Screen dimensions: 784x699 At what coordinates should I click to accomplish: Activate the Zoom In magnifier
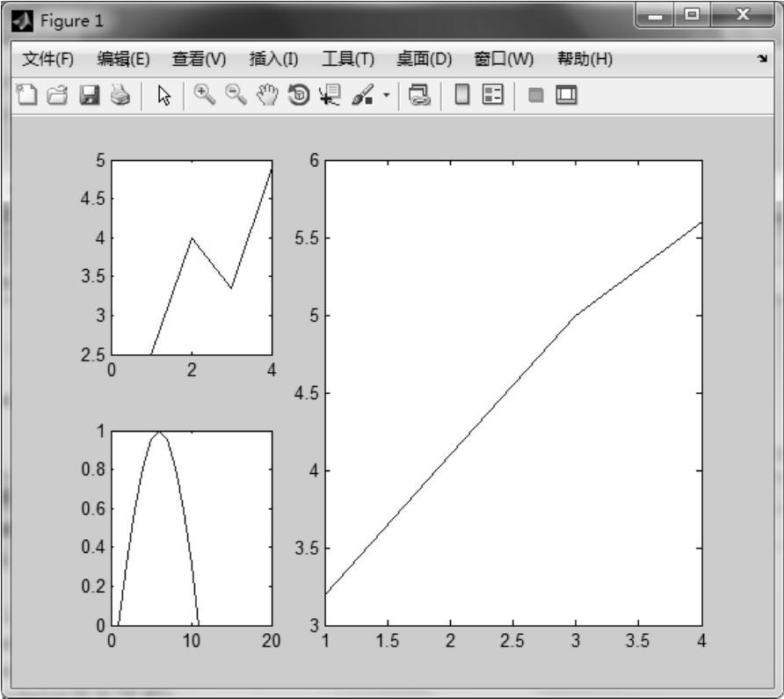click(204, 95)
